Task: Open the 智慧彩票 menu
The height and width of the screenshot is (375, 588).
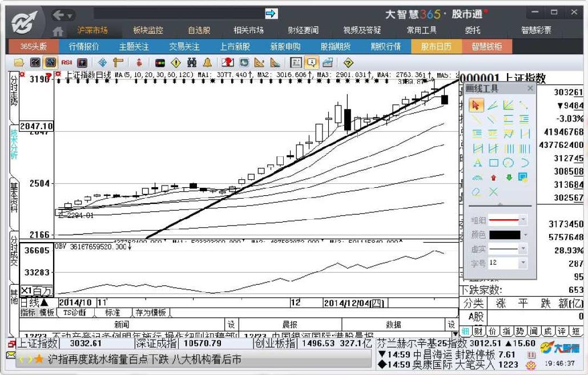Action: tap(536, 30)
